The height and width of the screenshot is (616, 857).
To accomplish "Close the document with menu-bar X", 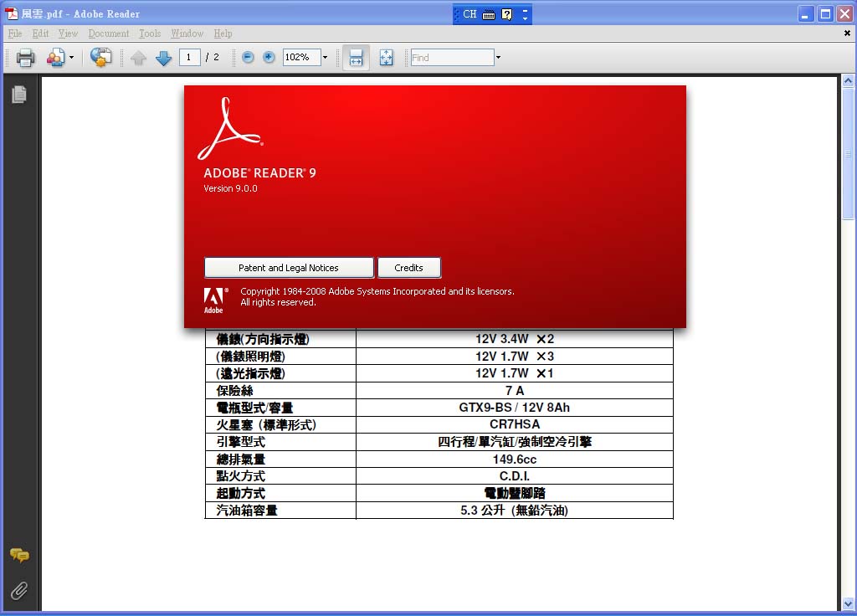I will (x=847, y=33).
